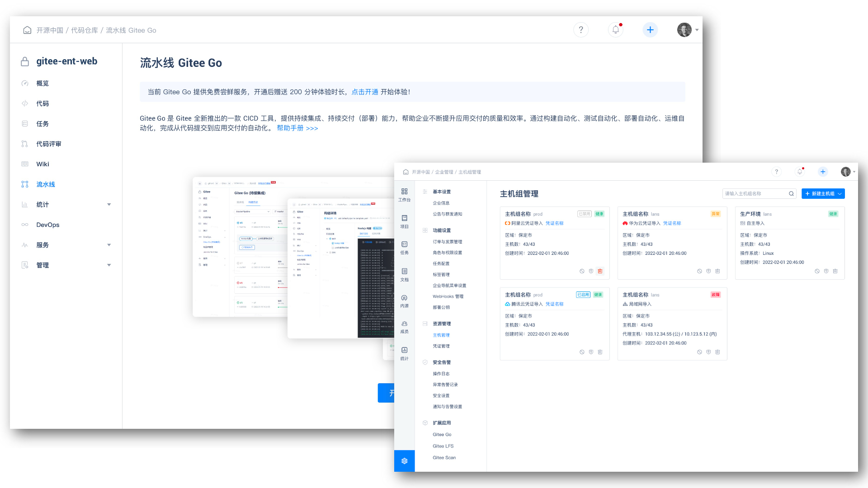Click disable icon on 生产环境 host card
868x488 pixels.
[x=817, y=271]
